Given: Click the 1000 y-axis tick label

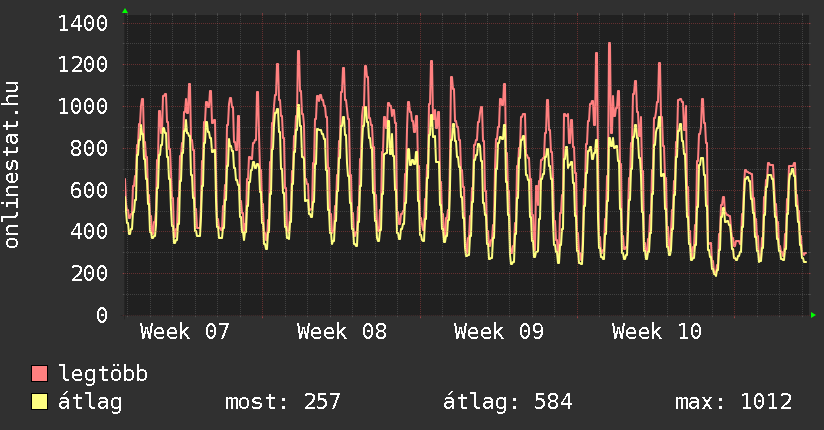Looking at the screenshot, I should 83,107.
